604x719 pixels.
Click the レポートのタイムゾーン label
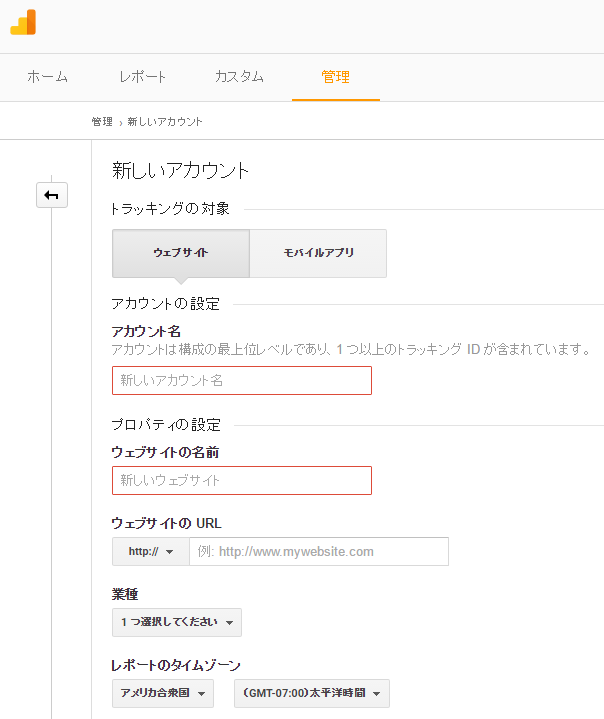(176, 665)
